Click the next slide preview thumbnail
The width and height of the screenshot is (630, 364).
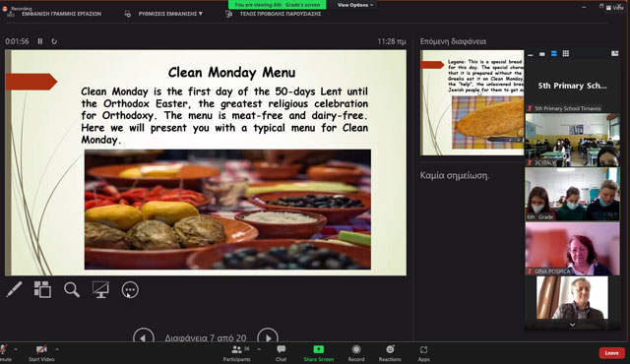[x=472, y=102]
